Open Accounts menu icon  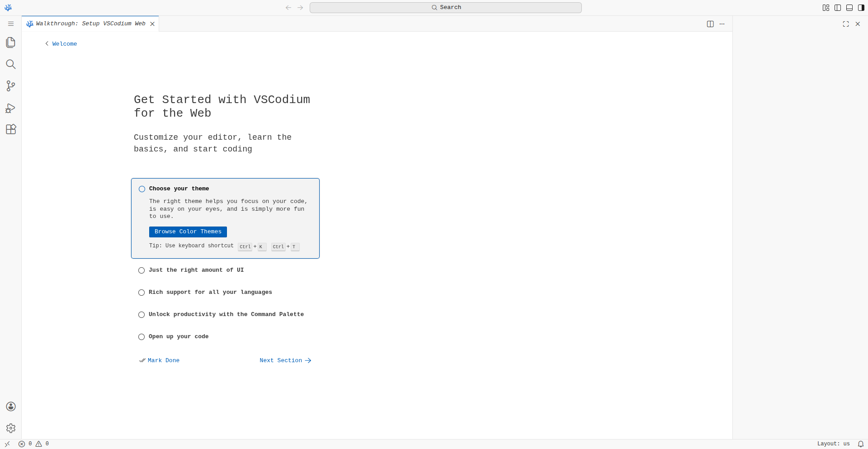click(11, 406)
